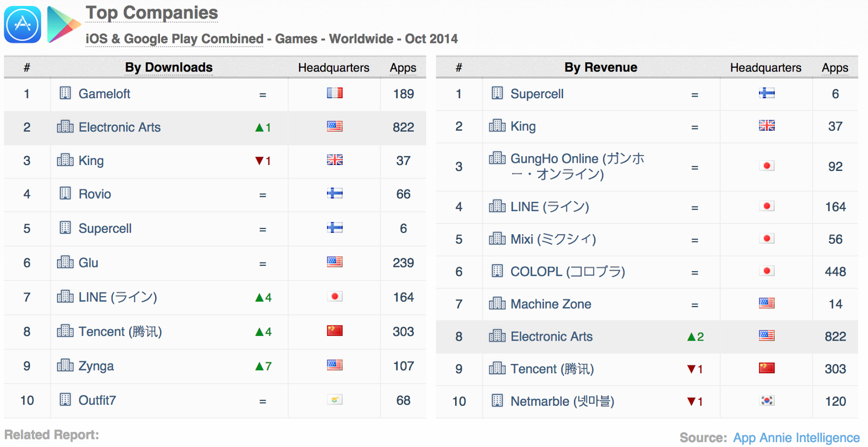Click the Google Play logo icon
This screenshot has width=868, height=447.
click(63, 24)
